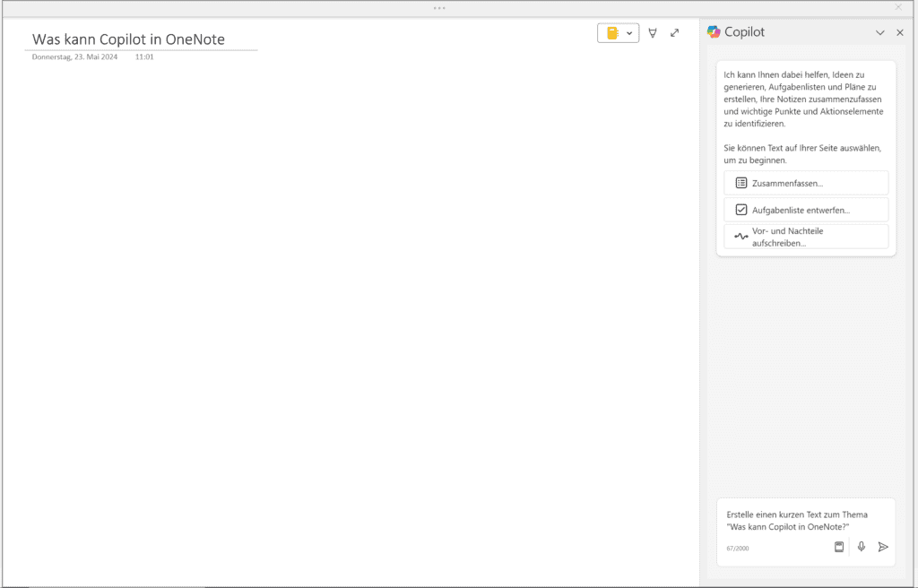Click the 67/2000 character counter

738,549
